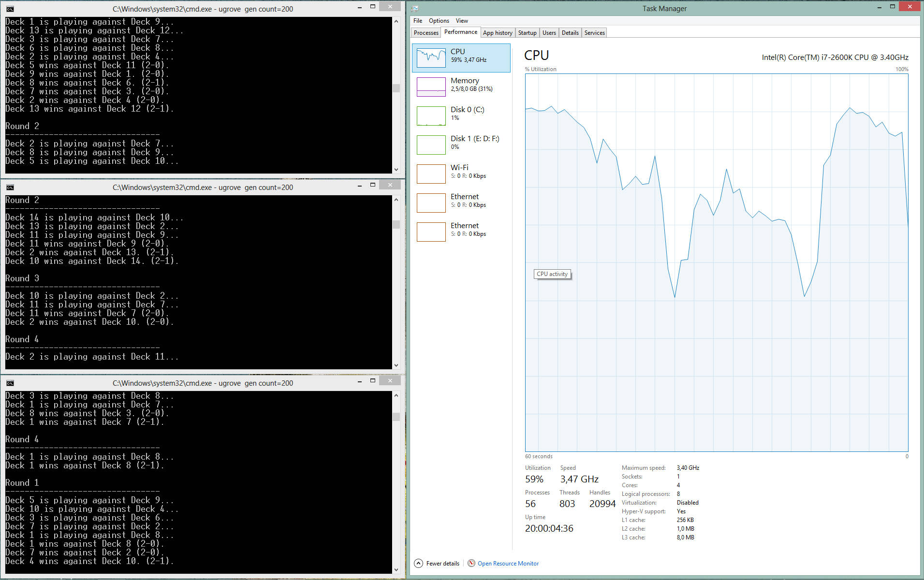
Task: Click the Task Manager title bar icon
Action: coord(415,9)
